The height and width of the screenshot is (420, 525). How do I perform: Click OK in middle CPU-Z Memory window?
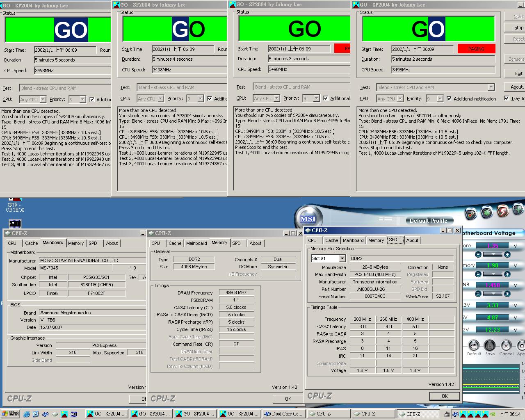click(x=288, y=399)
